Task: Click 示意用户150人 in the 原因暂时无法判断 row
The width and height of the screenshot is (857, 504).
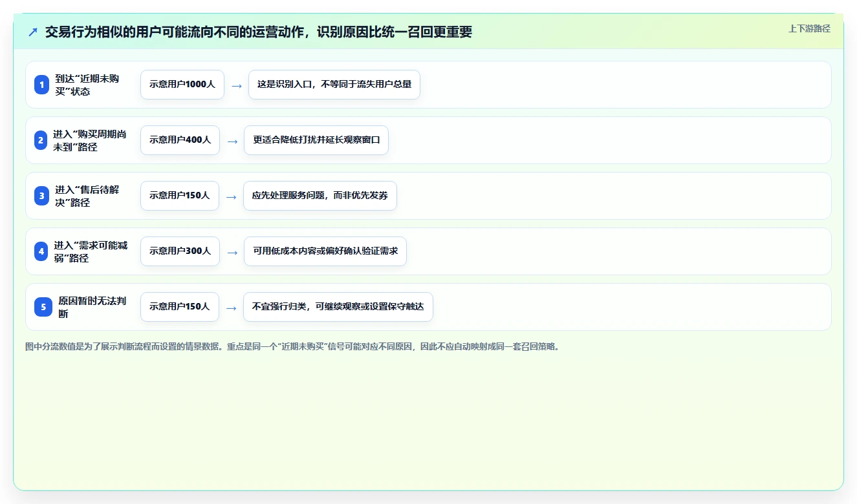Action: pyautogui.click(x=180, y=307)
